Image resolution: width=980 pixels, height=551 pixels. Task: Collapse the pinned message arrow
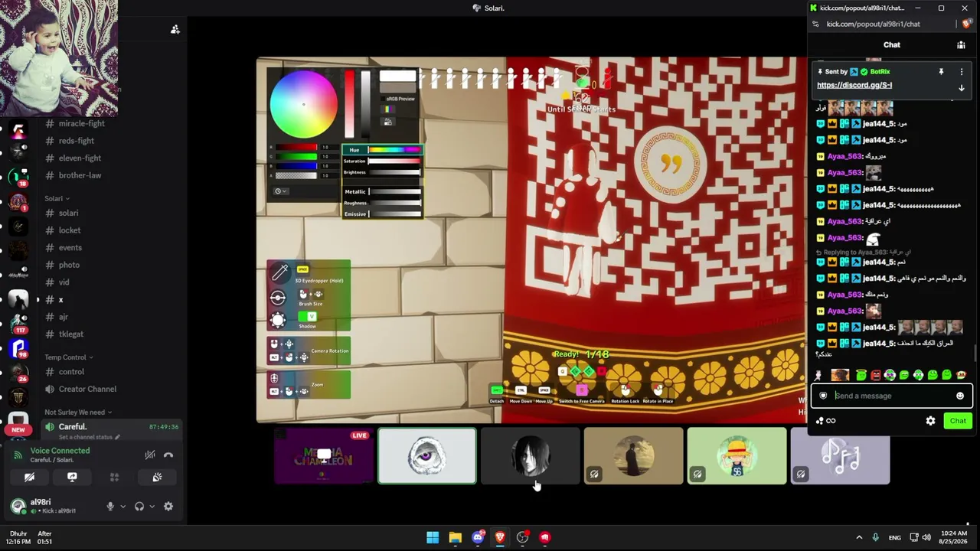pos(962,88)
